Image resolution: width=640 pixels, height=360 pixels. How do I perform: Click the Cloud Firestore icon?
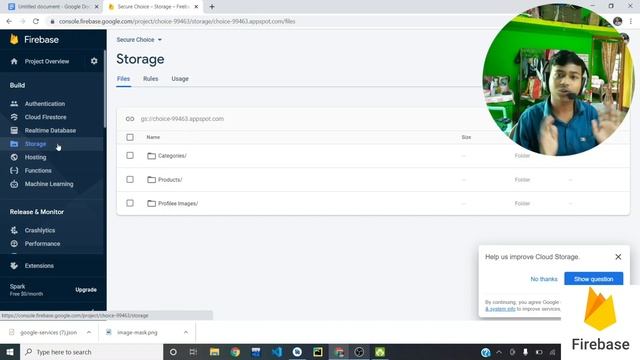[x=14, y=117]
